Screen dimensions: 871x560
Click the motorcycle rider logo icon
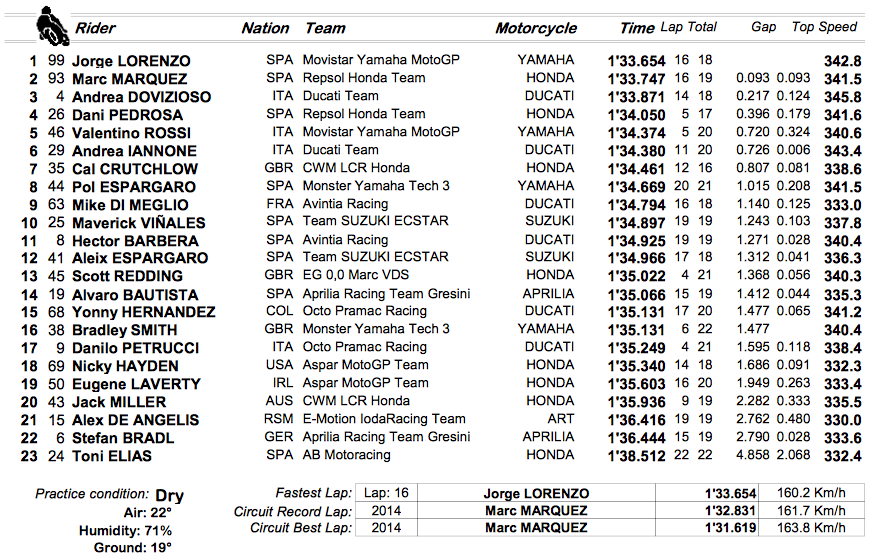53,26
